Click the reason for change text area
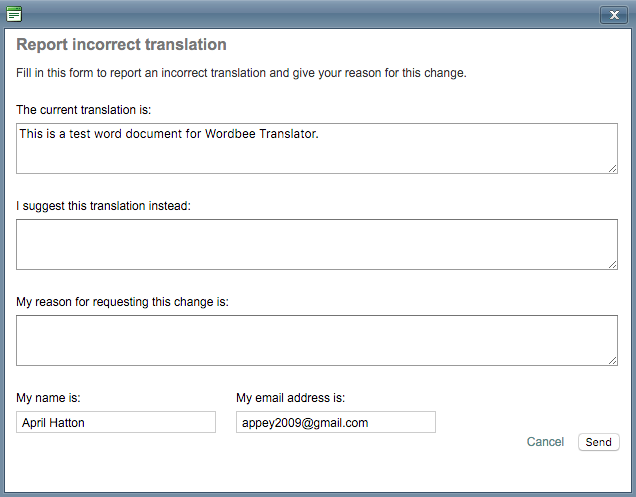 [x=316, y=340]
